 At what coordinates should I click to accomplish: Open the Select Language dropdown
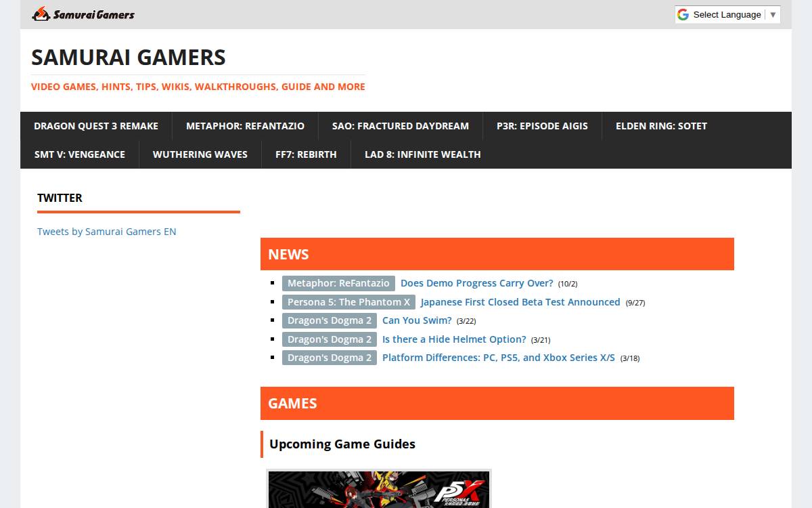coord(727,15)
